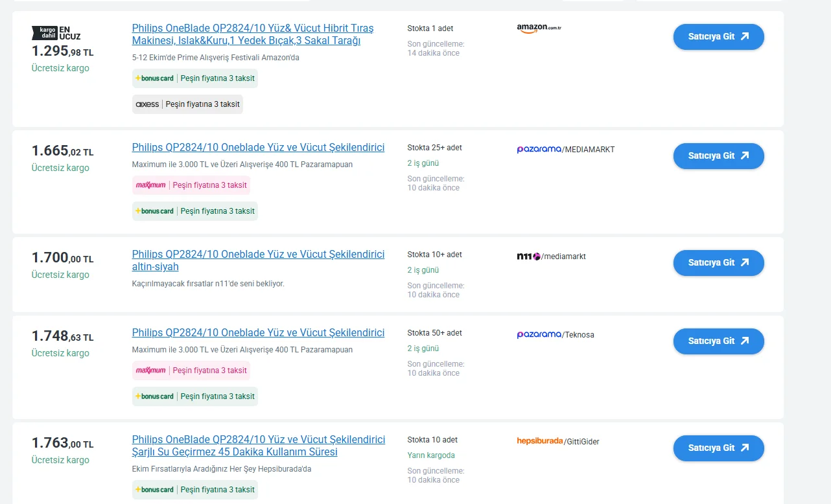Click the axess card installment badge
Viewport: 831px width, 504px height.
(x=187, y=104)
